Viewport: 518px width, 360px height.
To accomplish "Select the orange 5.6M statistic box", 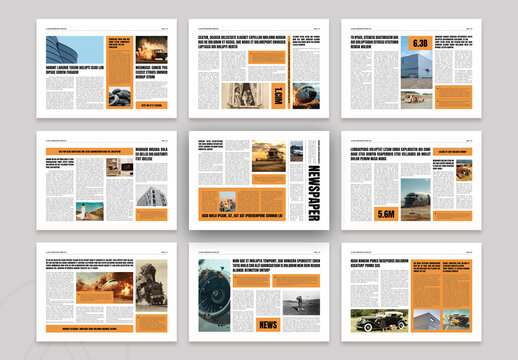I will 386,214.
